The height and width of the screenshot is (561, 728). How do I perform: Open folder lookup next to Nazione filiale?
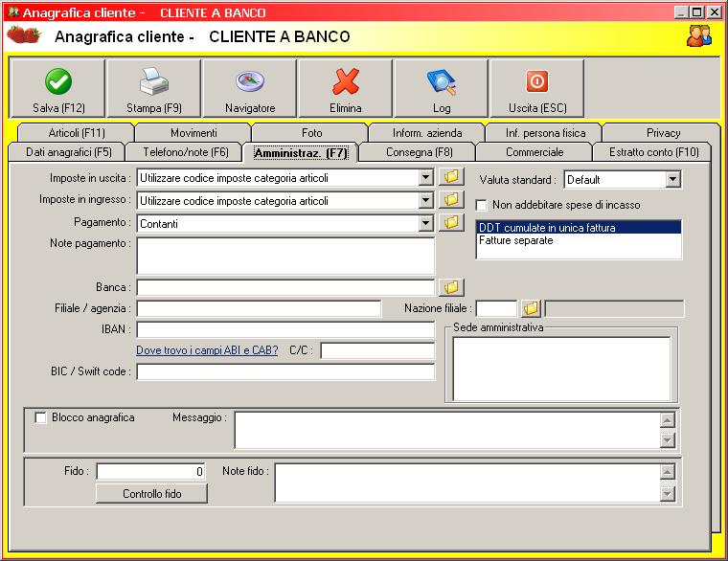531,308
